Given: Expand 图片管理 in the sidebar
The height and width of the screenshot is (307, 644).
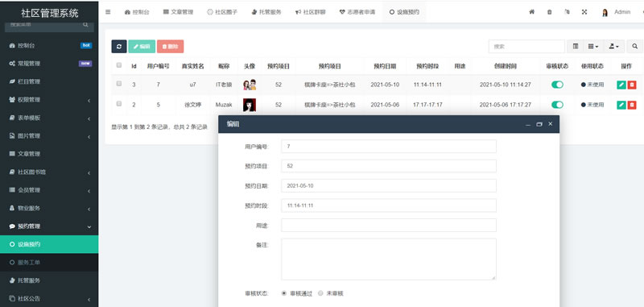Looking at the screenshot, I should (x=49, y=136).
